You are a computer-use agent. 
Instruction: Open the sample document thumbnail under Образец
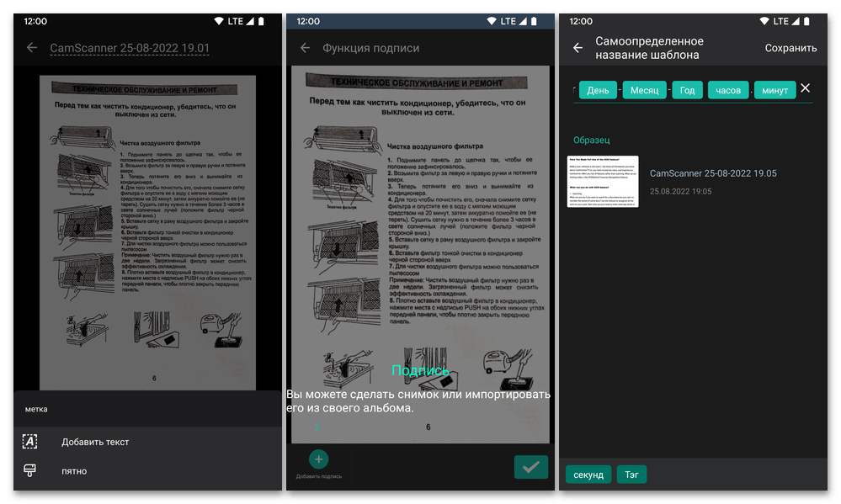(x=603, y=182)
